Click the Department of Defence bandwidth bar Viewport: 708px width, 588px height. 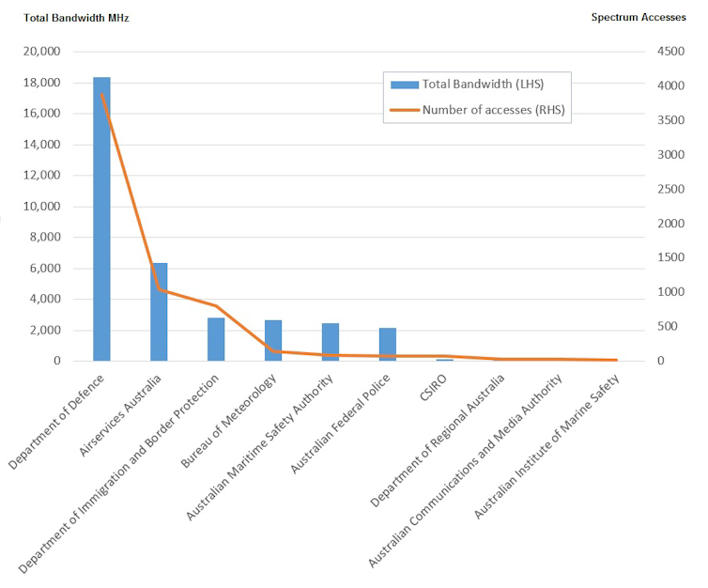click(101, 219)
